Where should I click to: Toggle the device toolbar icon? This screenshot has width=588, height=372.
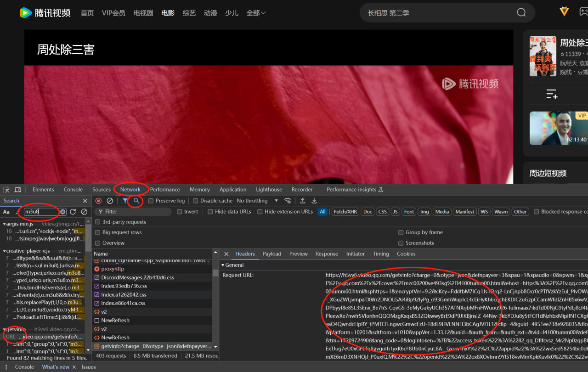coord(18,190)
